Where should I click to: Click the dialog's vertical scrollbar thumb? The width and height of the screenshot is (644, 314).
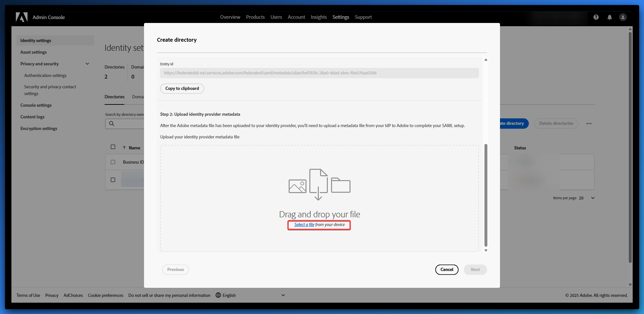pos(485,194)
